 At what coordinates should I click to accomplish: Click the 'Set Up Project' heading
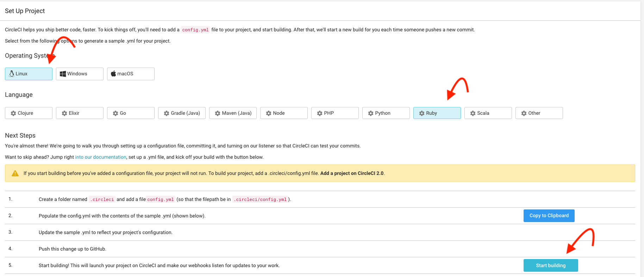coord(25,11)
